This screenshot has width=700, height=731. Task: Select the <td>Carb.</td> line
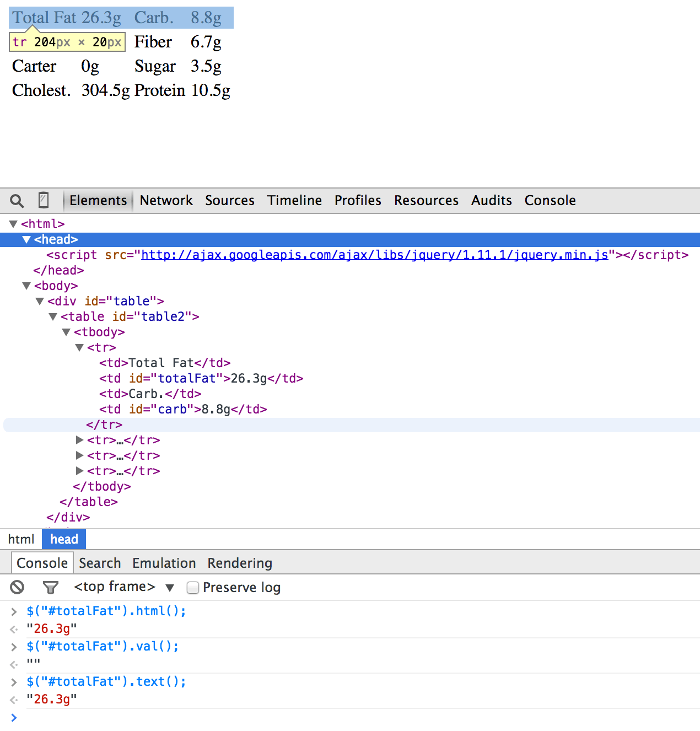(x=150, y=394)
